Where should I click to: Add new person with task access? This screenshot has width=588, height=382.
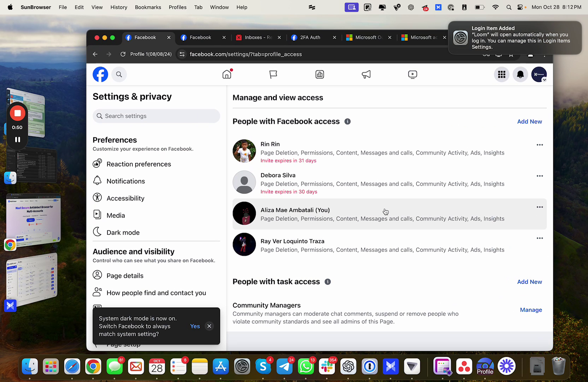529,282
